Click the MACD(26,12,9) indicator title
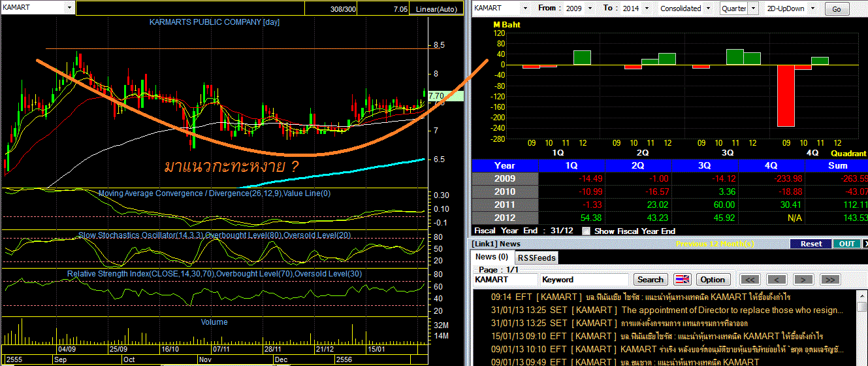 214,193
